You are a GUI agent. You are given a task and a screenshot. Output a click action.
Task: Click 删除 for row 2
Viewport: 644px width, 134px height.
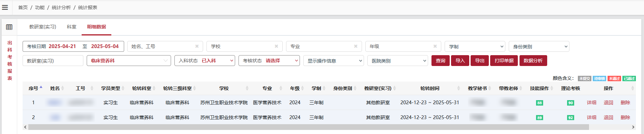(x=625, y=117)
